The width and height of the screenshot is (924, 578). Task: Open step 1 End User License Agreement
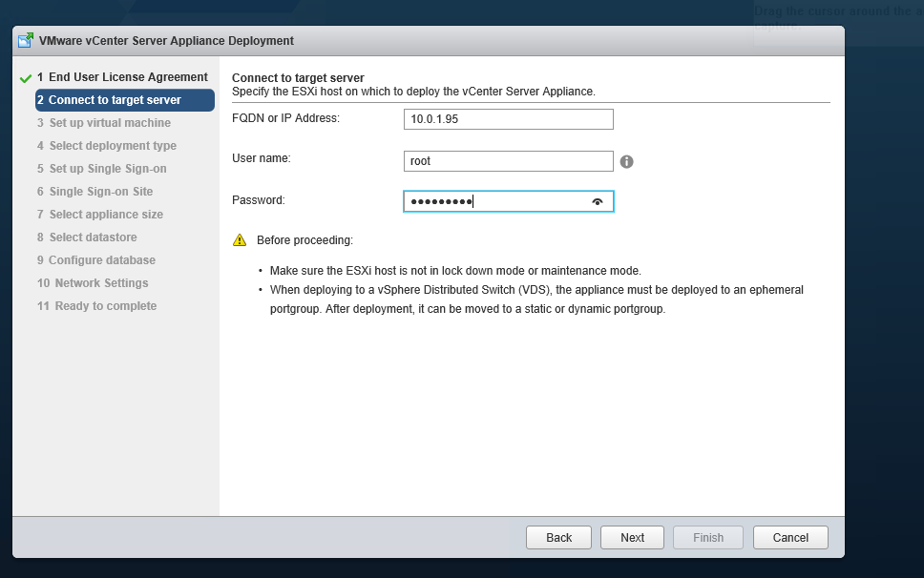pos(122,77)
